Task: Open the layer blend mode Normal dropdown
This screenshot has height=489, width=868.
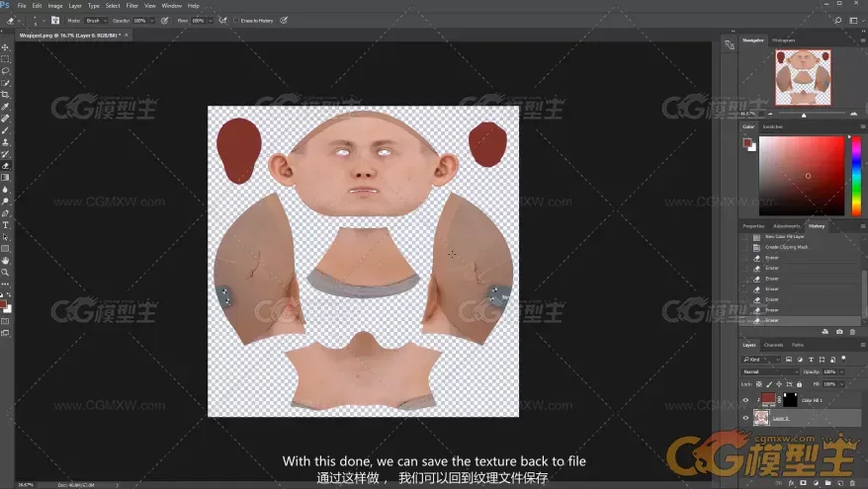Action: 770,371
